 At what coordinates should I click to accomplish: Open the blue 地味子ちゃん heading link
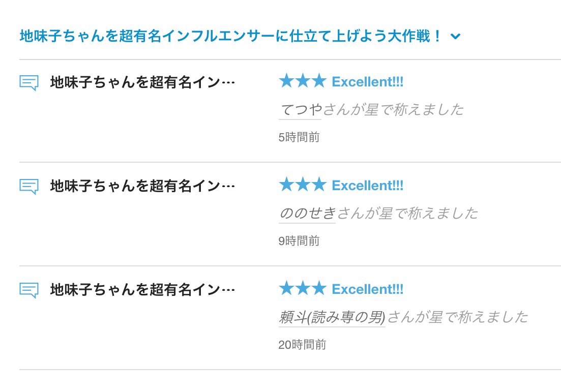click(231, 37)
